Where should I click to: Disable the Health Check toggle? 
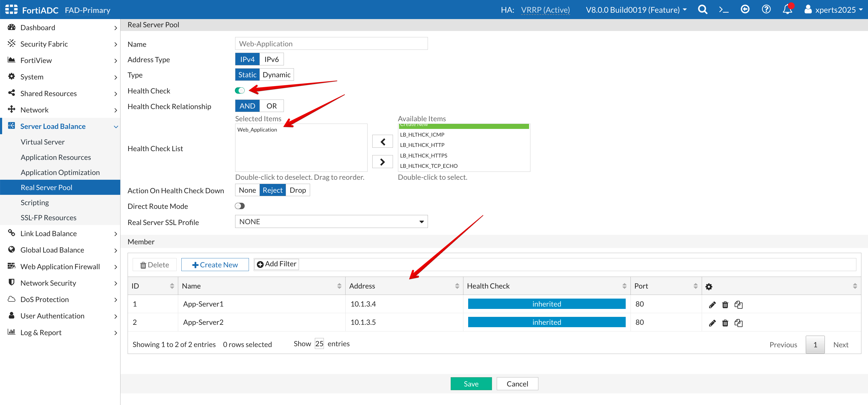point(240,90)
